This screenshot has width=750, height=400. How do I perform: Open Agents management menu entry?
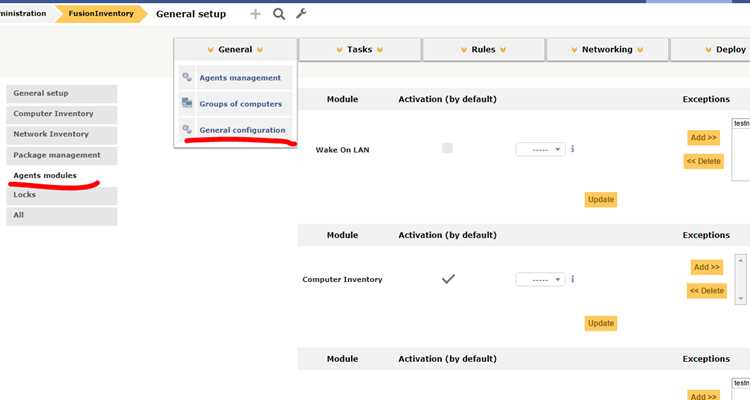tap(240, 78)
